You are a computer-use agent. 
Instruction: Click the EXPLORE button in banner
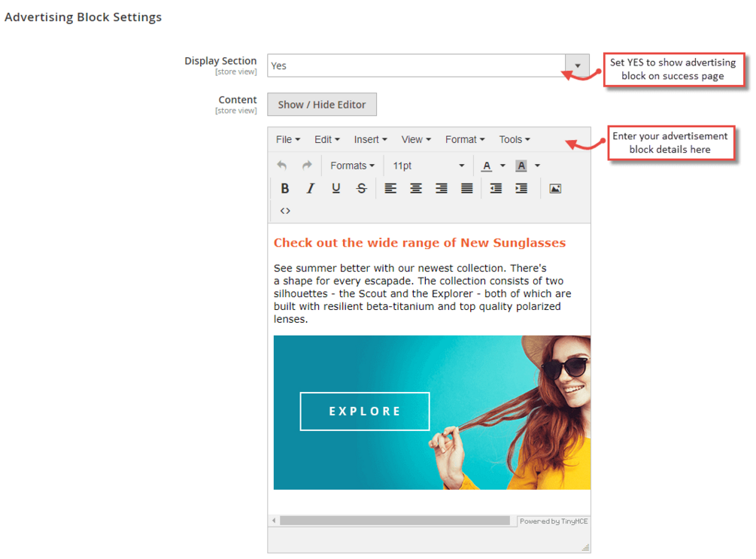[x=365, y=412]
